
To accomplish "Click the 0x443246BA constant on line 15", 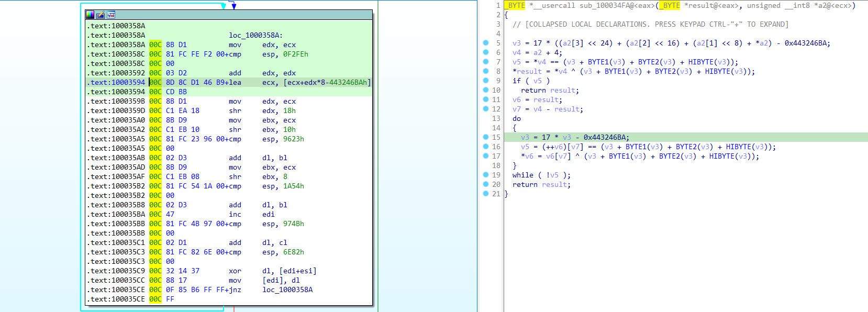I will (x=606, y=137).
